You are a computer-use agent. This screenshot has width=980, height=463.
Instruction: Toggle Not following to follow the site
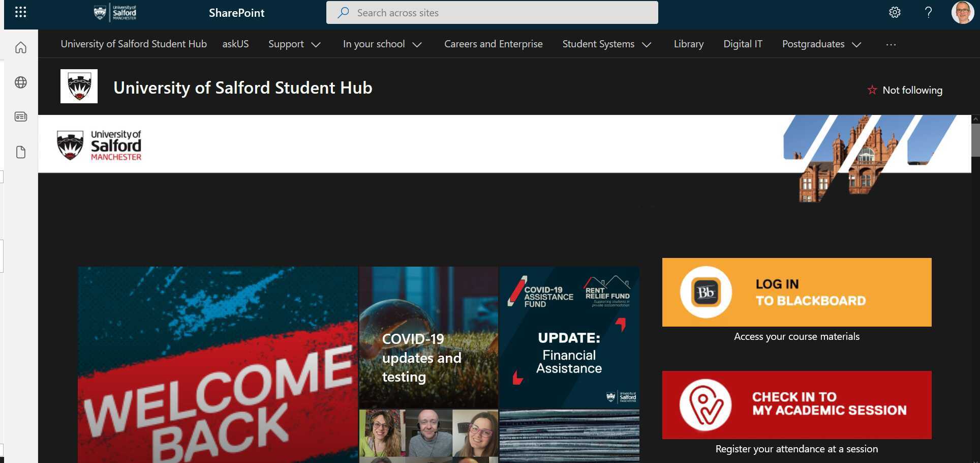pyautogui.click(x=905, y=90)
